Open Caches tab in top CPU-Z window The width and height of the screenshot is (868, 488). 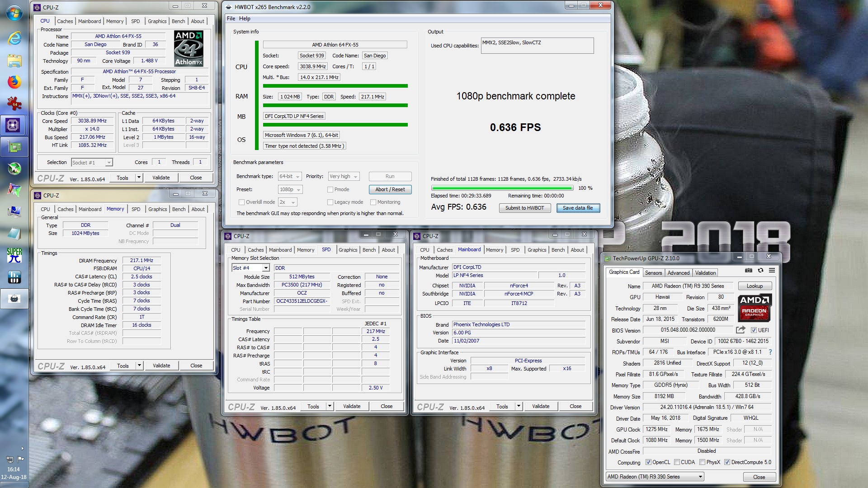point(65,21)
